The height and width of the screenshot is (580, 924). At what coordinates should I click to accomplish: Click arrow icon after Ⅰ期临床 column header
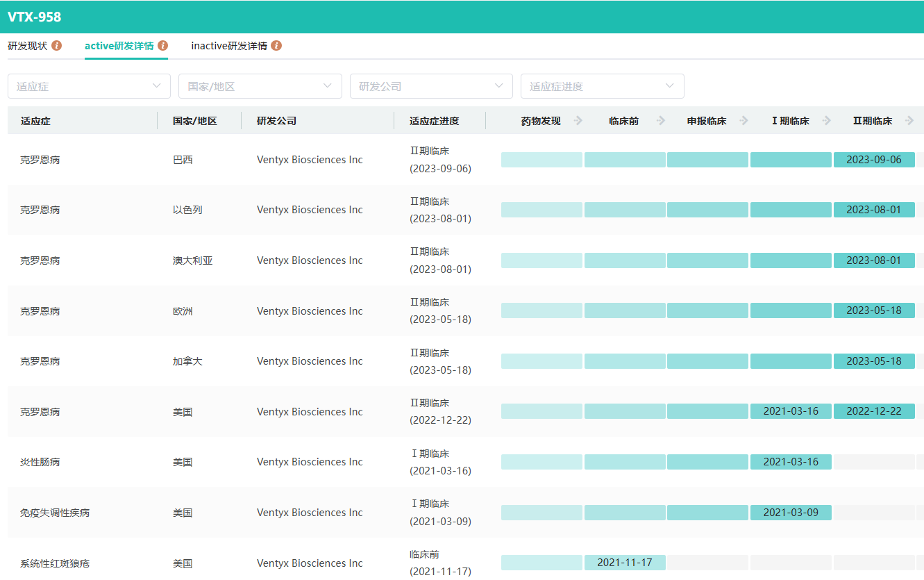[x=826, y=121]
